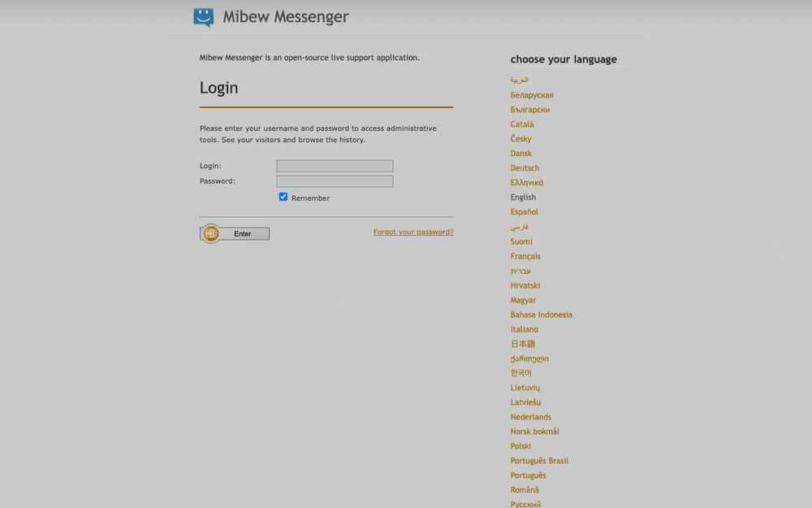
Task: Choose Português Brasil language
Action: point(539,461)
